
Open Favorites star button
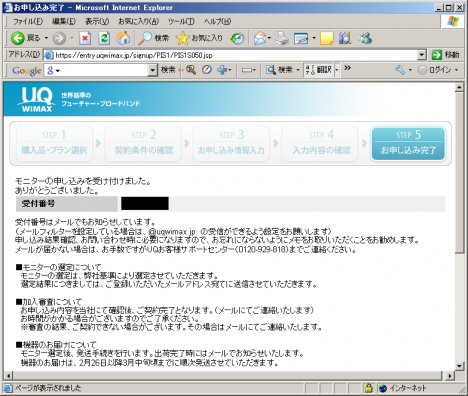point(182,38)
